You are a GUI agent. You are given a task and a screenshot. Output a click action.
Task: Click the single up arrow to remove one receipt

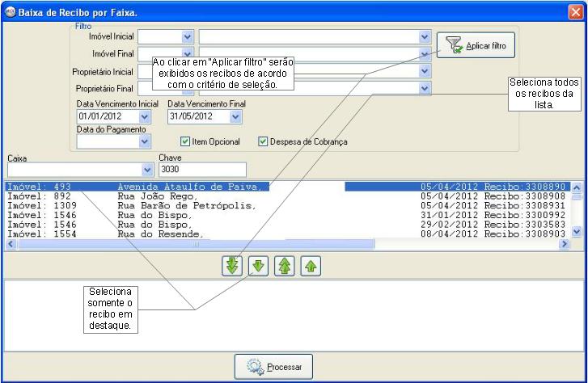click(x=311, y=266)
